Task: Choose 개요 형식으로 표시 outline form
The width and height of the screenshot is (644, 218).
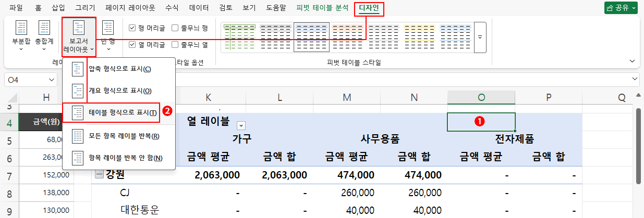Action: [x=119, y=91]
